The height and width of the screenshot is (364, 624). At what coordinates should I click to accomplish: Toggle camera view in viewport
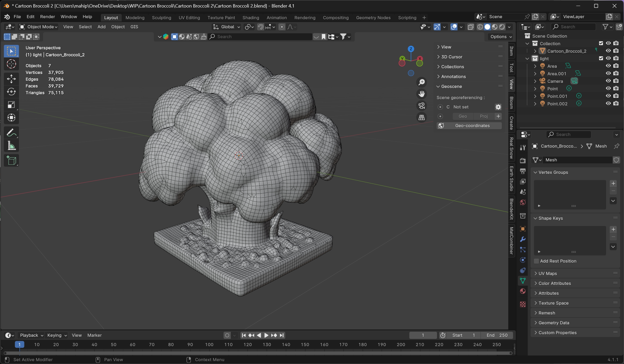[422, 106]
